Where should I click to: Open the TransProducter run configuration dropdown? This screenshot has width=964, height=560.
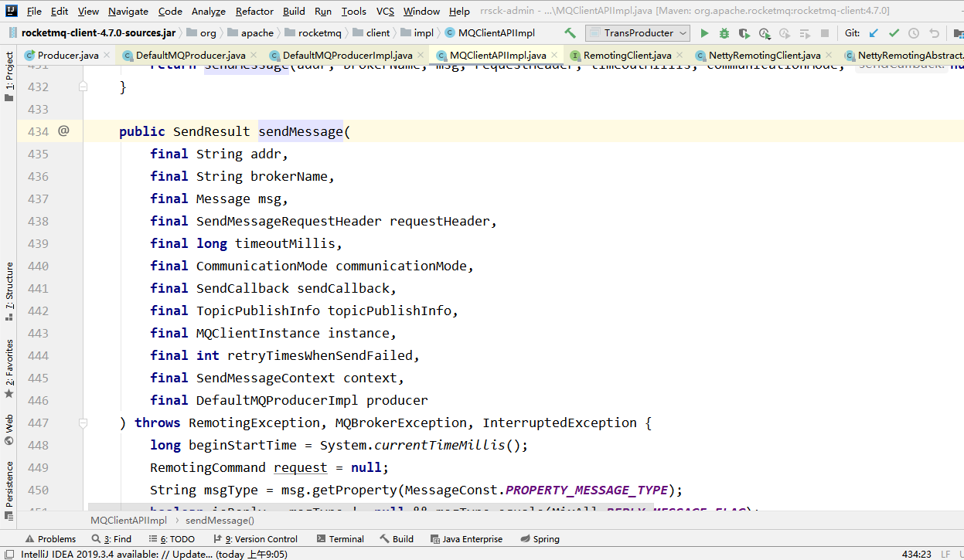tap(638, 33)
